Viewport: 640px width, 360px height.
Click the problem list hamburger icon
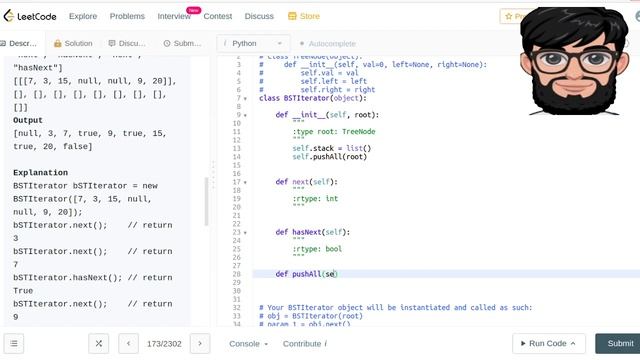14,344
